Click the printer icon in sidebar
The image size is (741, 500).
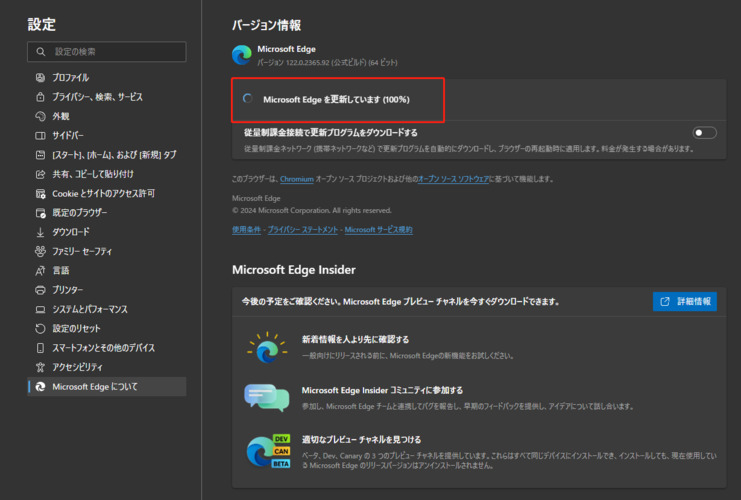[40, 290]
